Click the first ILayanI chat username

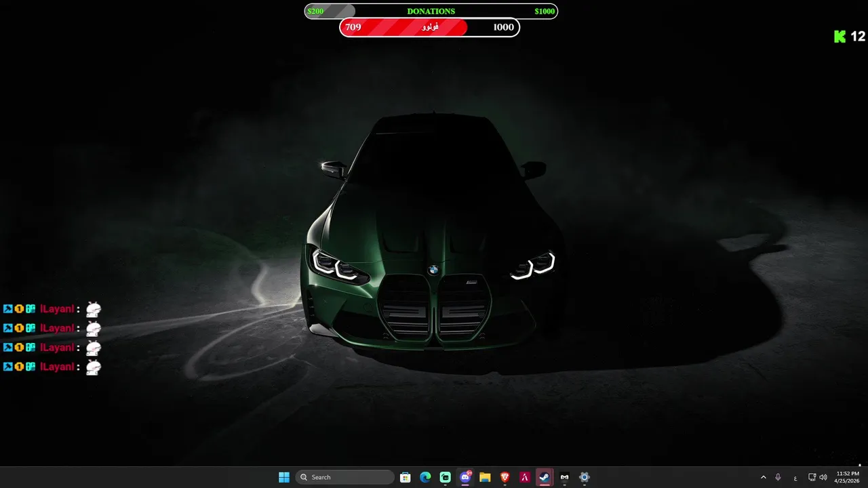click(57, 309)
